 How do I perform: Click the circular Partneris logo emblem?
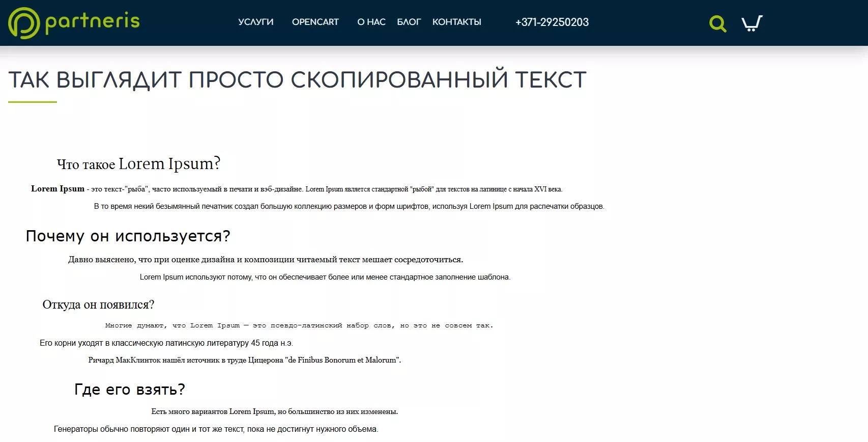pos(24,23)
